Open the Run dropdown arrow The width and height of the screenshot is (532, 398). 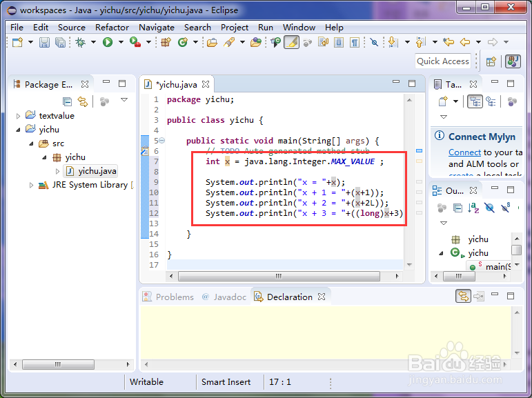coord(121,42)
